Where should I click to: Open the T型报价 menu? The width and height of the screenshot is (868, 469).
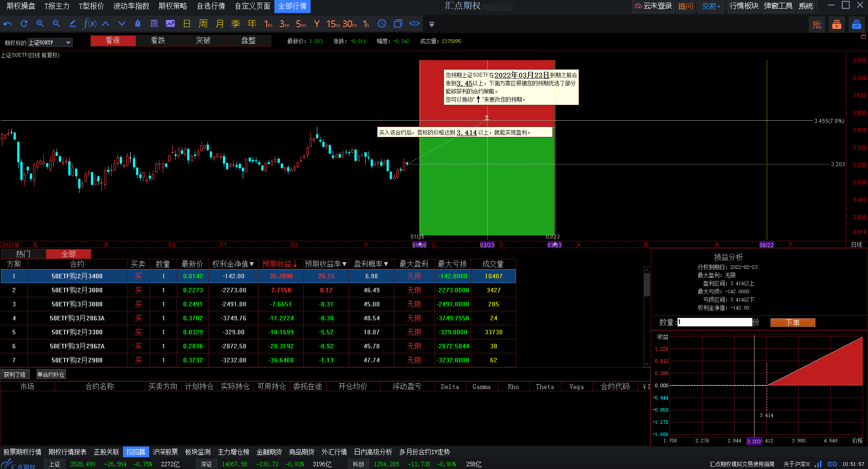[91, 6]
